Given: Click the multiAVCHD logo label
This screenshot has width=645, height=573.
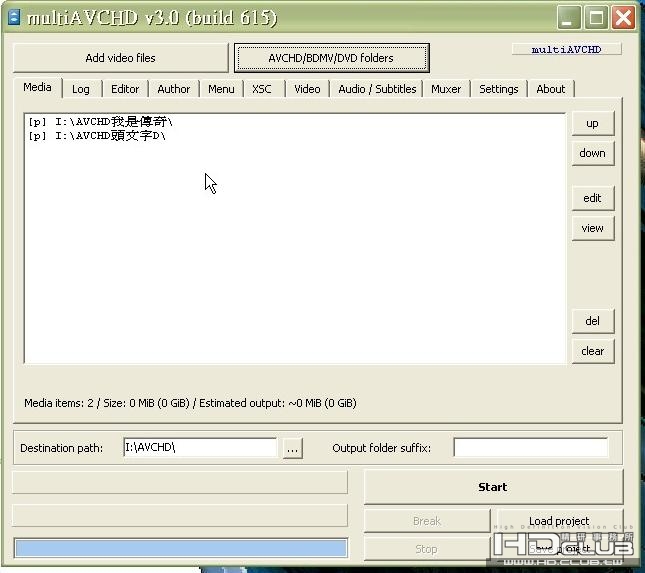Looking at the screenshot, I should click(566, 49).
